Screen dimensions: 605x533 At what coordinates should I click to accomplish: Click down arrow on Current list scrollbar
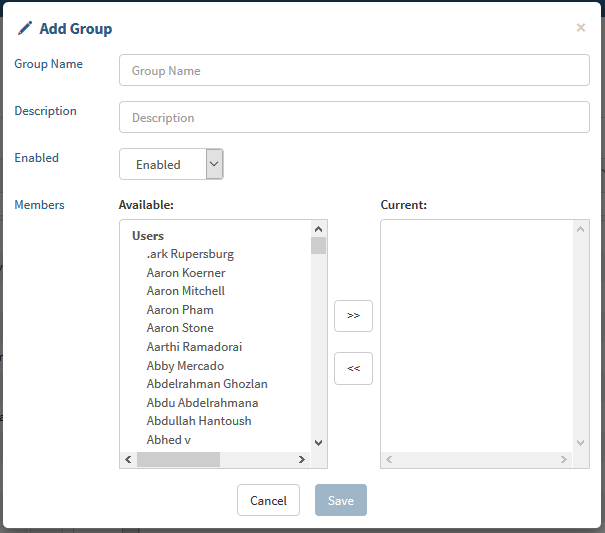point(582,442)
